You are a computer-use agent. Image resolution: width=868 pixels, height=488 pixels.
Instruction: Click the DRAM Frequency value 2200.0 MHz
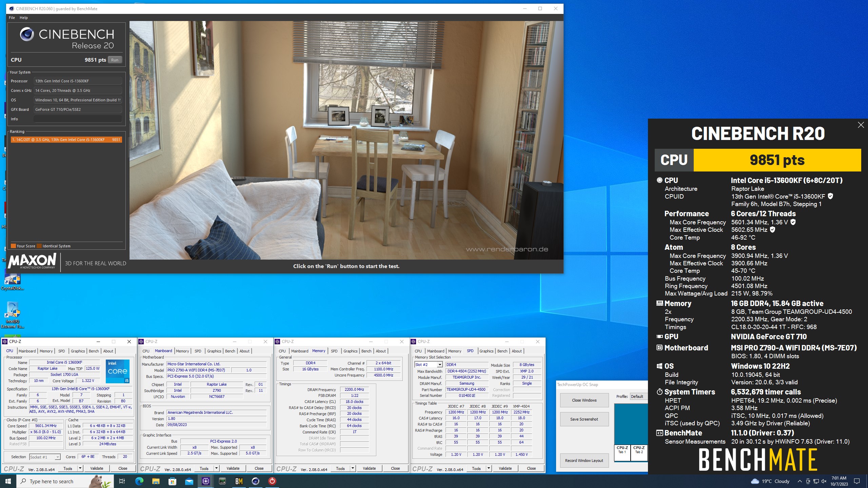point(354,390)
